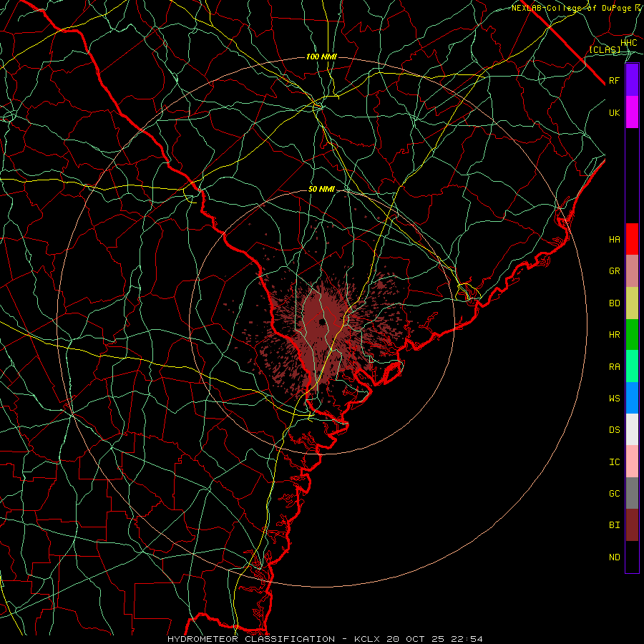Click the mint RA legend color swatch
The image size is (644, 644).
(x=632, y=366)
